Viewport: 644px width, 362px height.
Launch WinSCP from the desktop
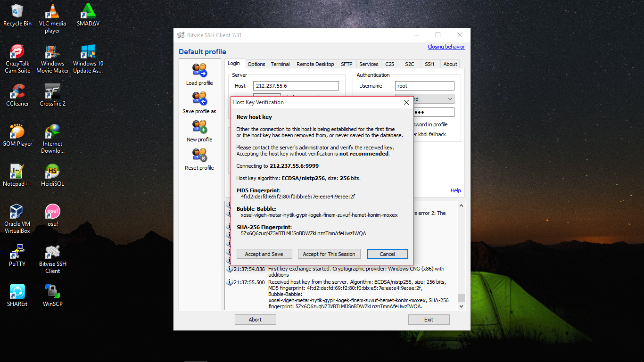pos(52,291)
